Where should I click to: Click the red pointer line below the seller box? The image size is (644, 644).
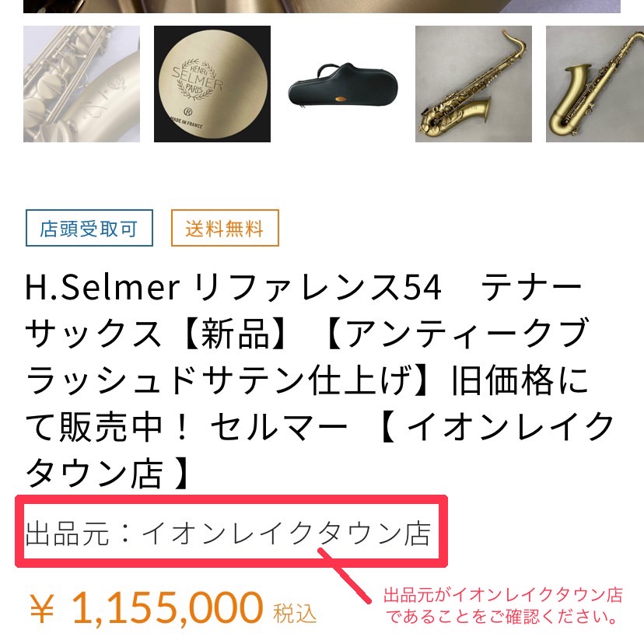[345, 576]
